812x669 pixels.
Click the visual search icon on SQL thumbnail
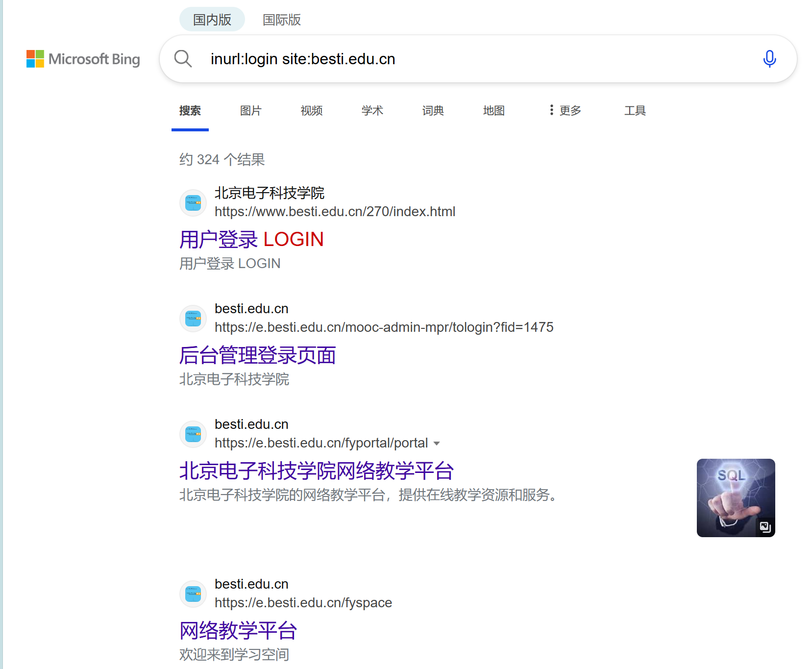pos(765,527)
